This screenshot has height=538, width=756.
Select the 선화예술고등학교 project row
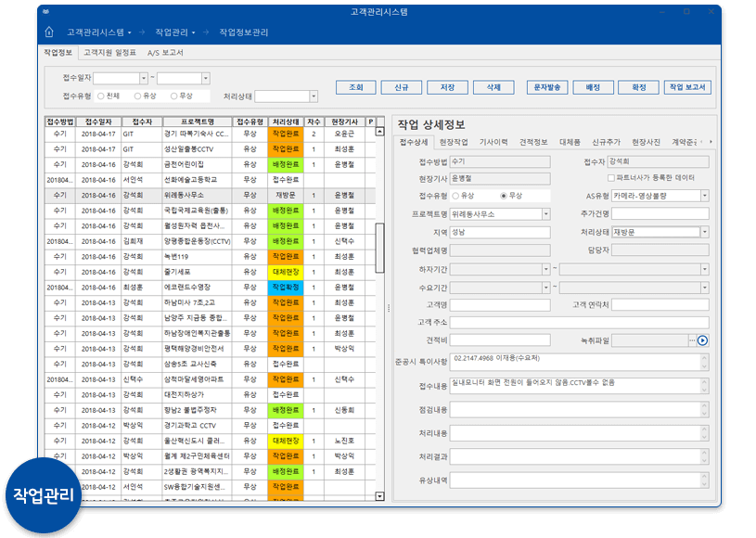click(x=211, y=180)
